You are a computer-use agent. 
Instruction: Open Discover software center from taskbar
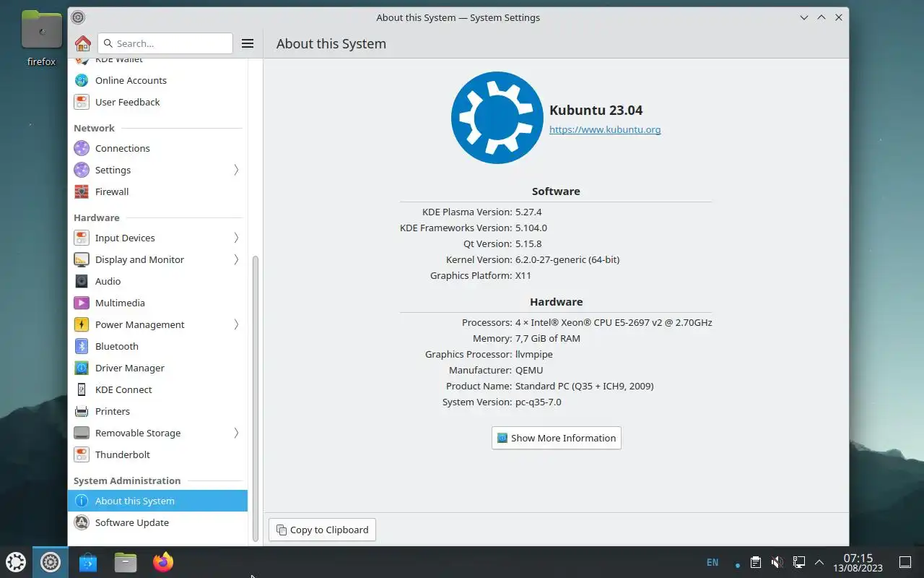pyautogui.click(x=88, y=562)
